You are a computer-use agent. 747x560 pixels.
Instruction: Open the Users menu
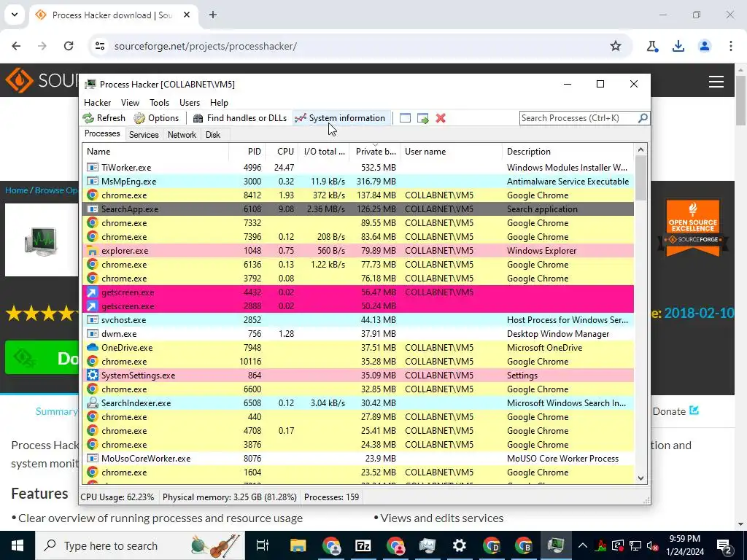pyautogui.click(x=190, y=102)
